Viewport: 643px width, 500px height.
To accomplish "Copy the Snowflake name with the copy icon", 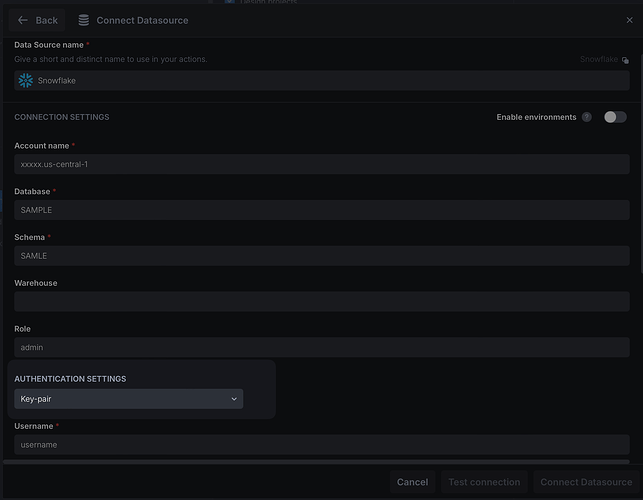I will click(625, 60).
